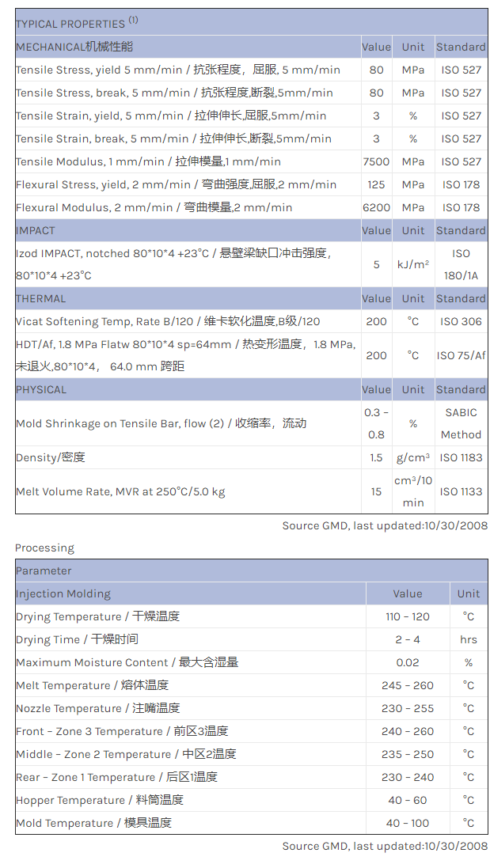Select the Mold Temperature row label

tap(93, 823)
